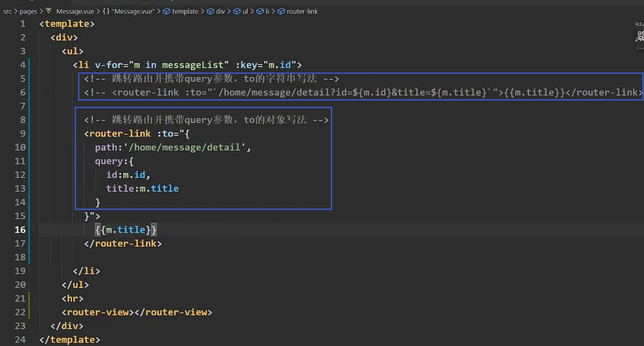Click the commented-out router-link on line 6
Screen dimensions: 644x346
[x=363, y=92]
